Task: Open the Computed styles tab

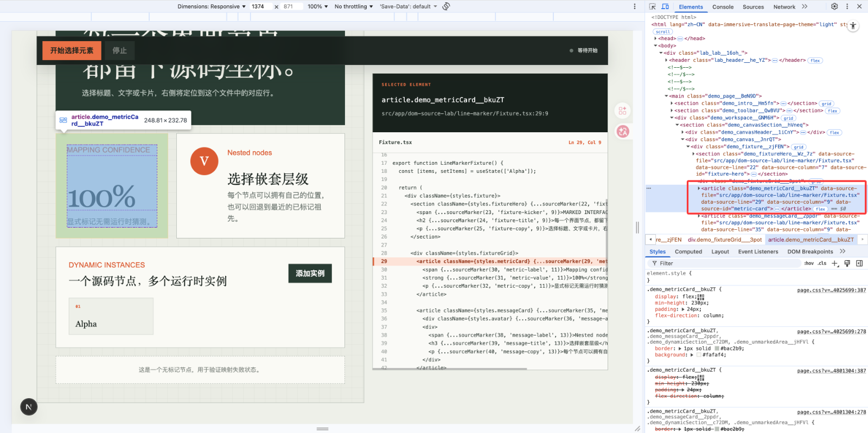Action: coord(688,251)
